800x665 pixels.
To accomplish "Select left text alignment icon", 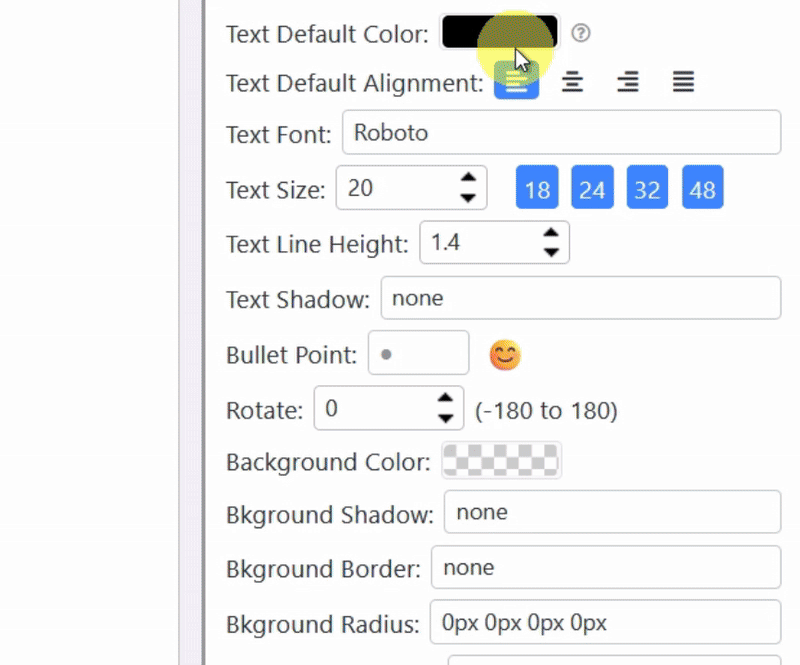I will tap(516, 82).
